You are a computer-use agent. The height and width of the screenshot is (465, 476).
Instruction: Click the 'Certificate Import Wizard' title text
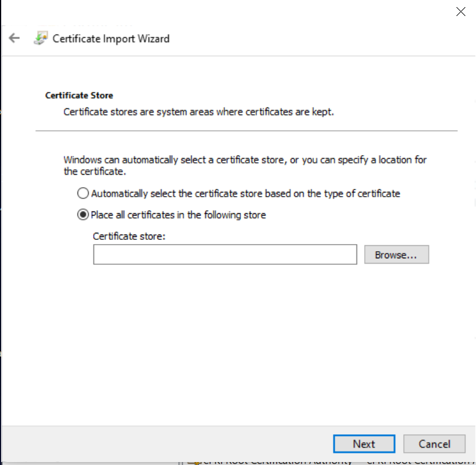point(111,39)
